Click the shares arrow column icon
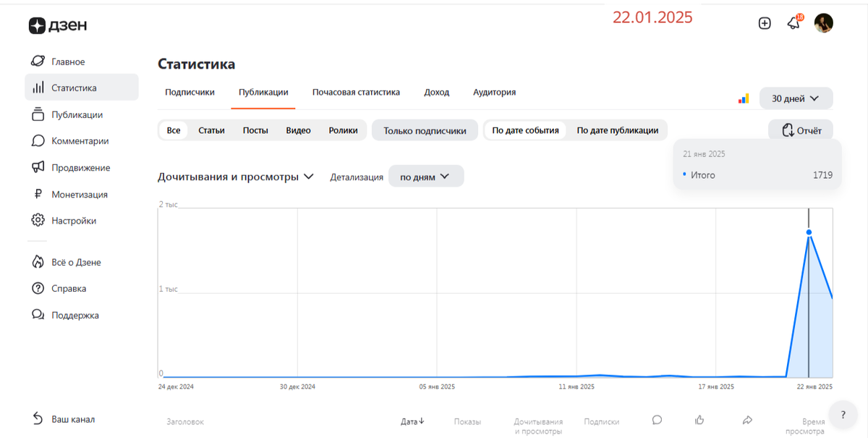This screenshot has width=868, height=438. coord(748,420)
